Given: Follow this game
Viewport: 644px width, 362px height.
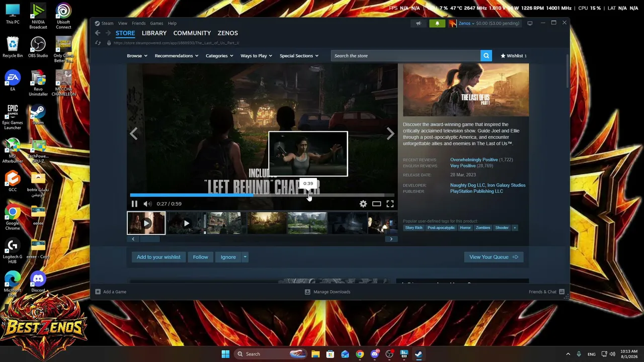Looking at the screenshot, I should tap(200, 257).
